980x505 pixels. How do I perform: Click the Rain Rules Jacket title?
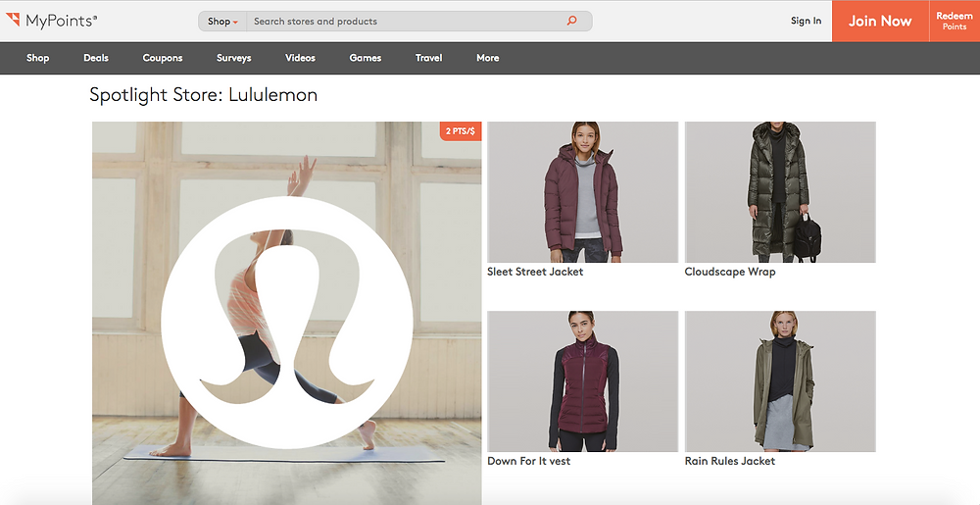pos(730,461)
